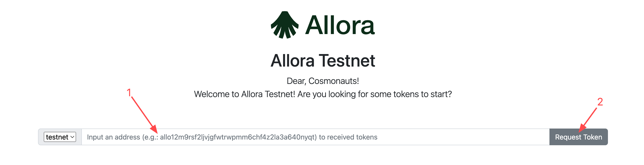Click the "Allora Testnet" page heading
The image size is (644, 165).
click(x=323, y=61)
